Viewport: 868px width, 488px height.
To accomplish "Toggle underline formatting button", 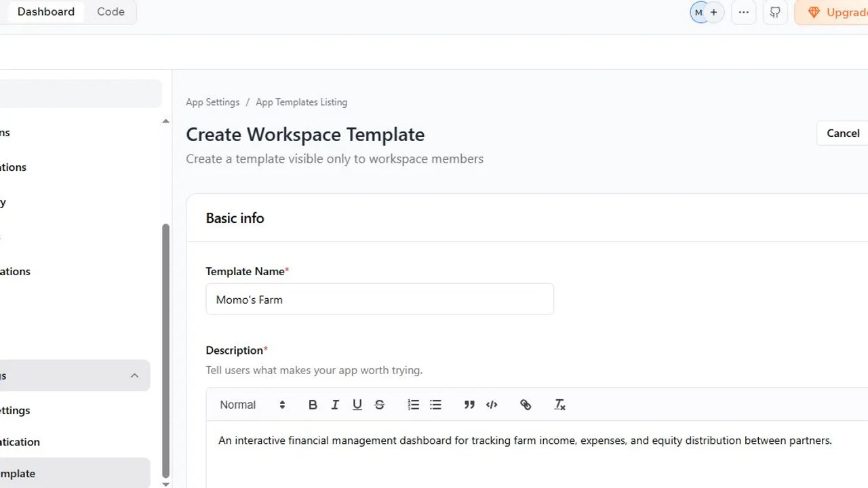I will (357, 405).
